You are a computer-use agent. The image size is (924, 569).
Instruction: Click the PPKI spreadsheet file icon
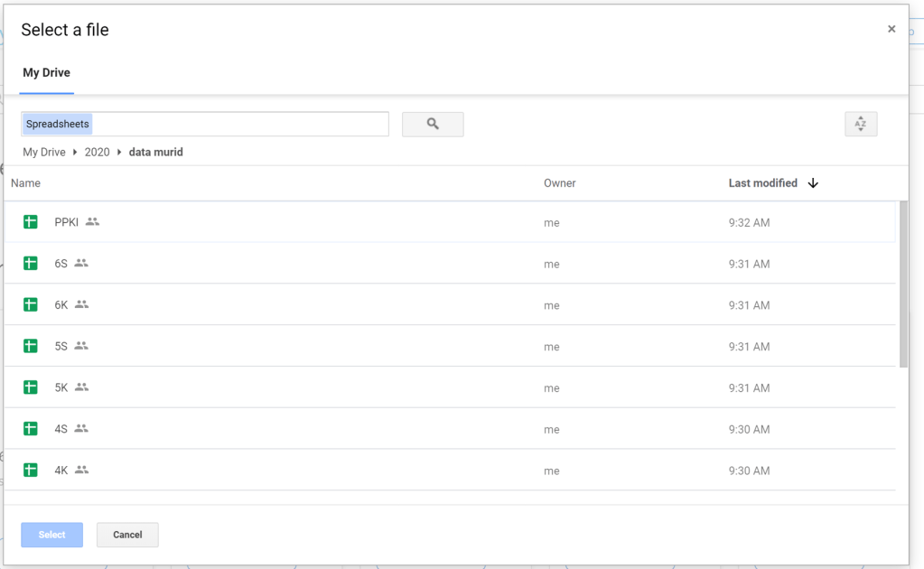click(x=31, y=222)
